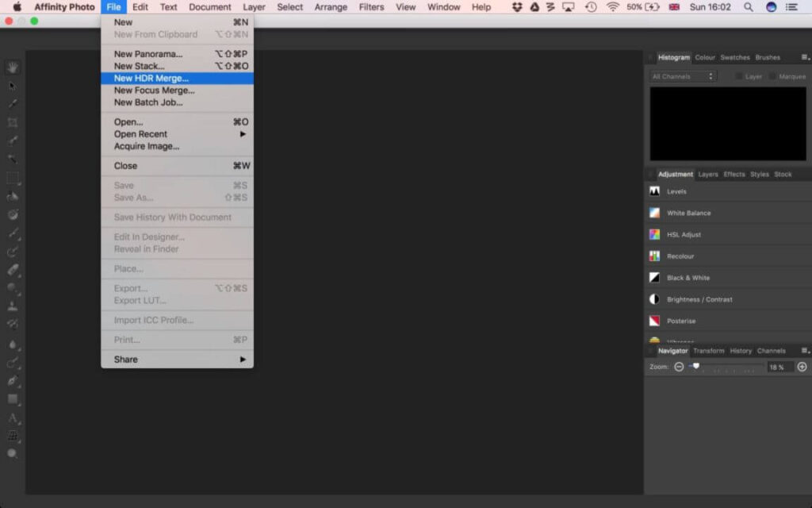The image size is (812, 508).
Task: Select the Healing Brush tool
Action: (13, 362)
